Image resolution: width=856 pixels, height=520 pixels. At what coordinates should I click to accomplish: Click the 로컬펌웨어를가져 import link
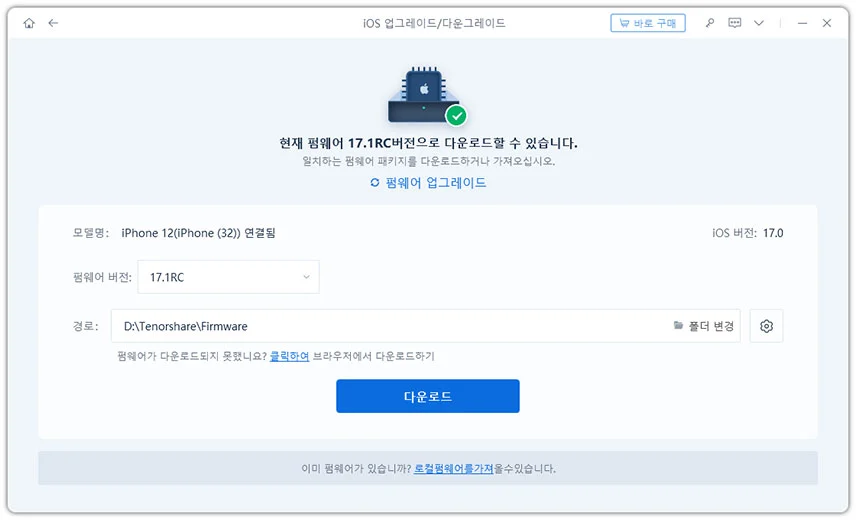tap(454, 469)
